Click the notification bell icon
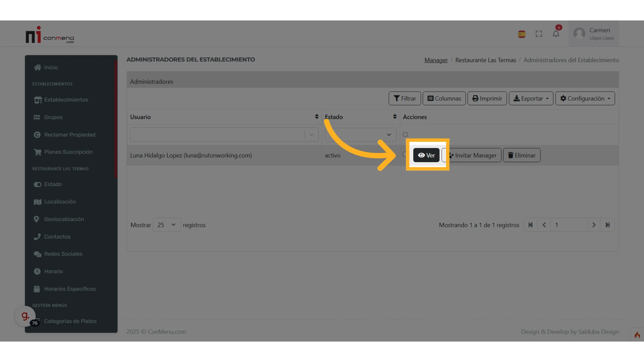Screen dimensions: 644x362 pos(556,34)
